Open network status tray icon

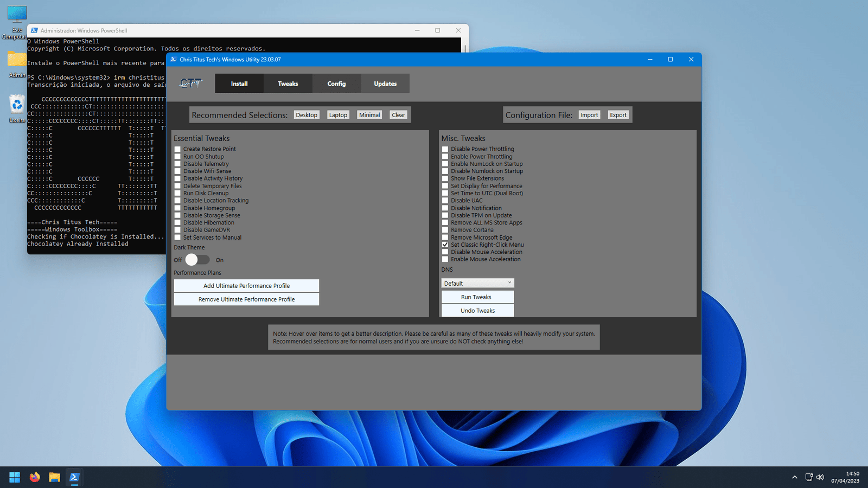point(809,477)
